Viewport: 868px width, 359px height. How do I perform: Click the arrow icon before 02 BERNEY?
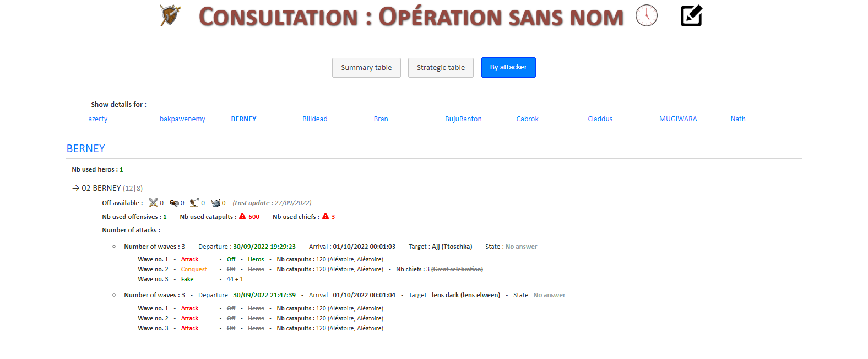click(75, 188)
